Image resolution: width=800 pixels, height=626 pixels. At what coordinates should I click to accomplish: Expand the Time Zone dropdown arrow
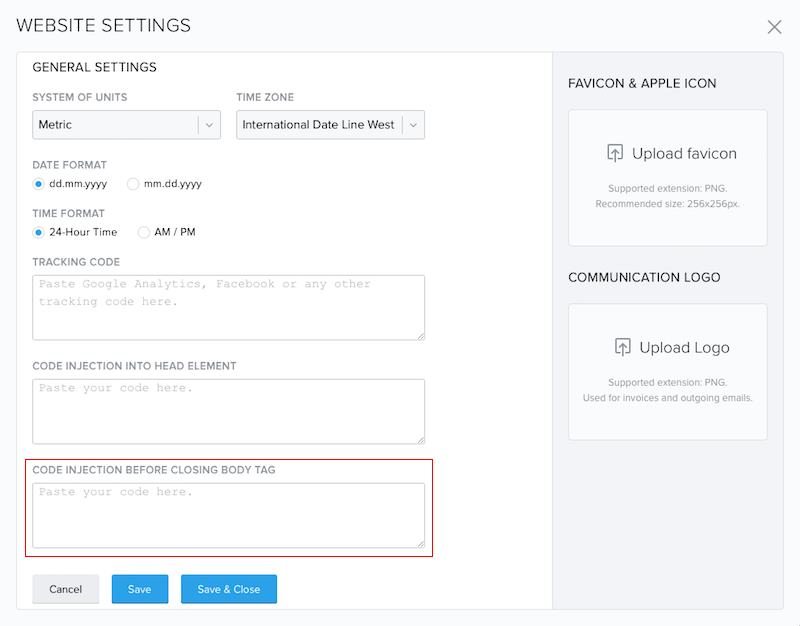(x=413, y=125)
